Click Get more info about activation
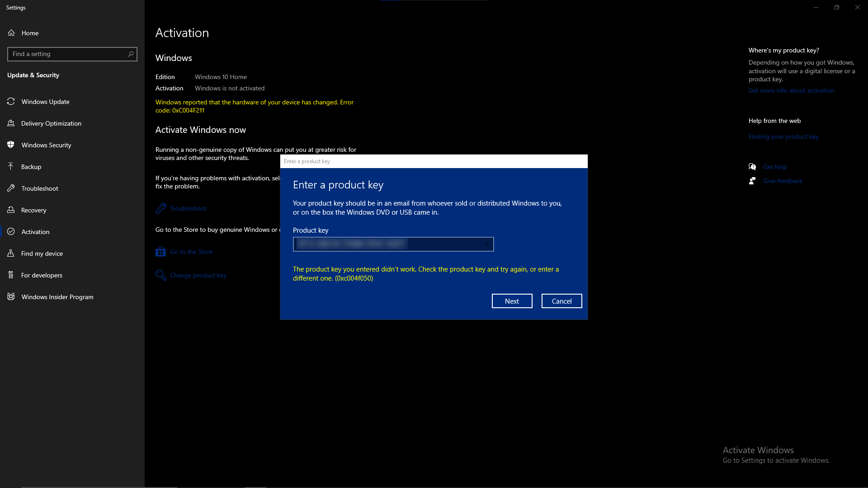The image size is (868, 488). click(791, 90)
